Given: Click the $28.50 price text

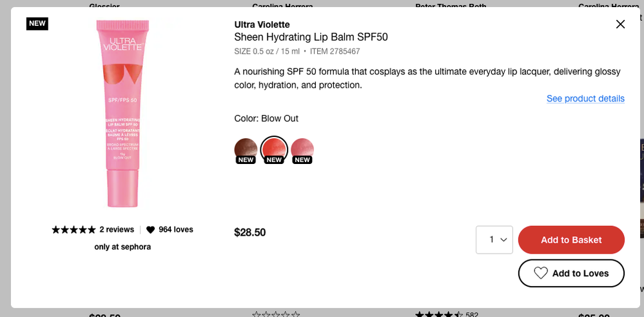Looking at the screenshot, I should coord(249,232).
